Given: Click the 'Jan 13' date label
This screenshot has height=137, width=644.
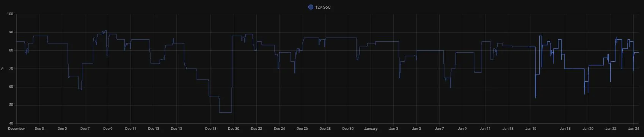Looking at the screenshot, I should pos(508,129).
